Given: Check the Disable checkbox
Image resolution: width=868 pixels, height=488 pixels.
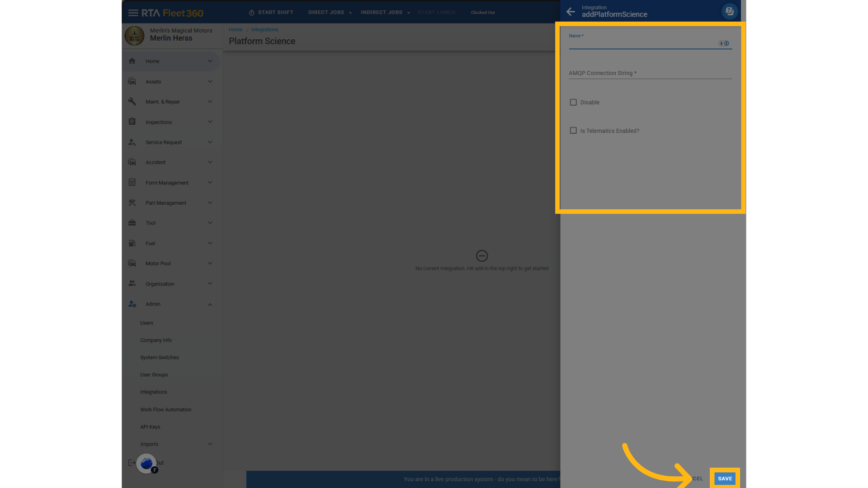Looking at the screenshot, I should pyautogui.click(x=573, y=103).
